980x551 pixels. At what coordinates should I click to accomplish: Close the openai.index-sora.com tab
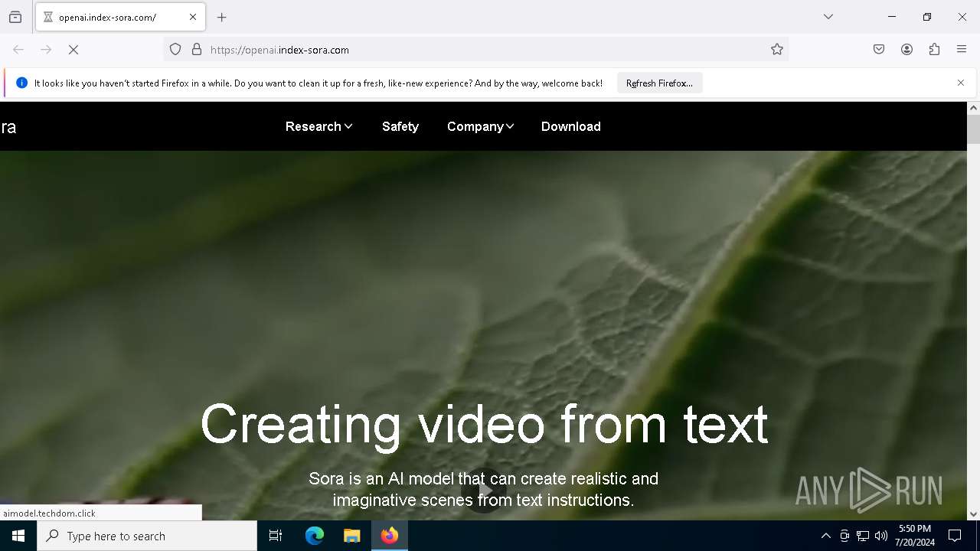pyautogui.click(x=193, y=17)
